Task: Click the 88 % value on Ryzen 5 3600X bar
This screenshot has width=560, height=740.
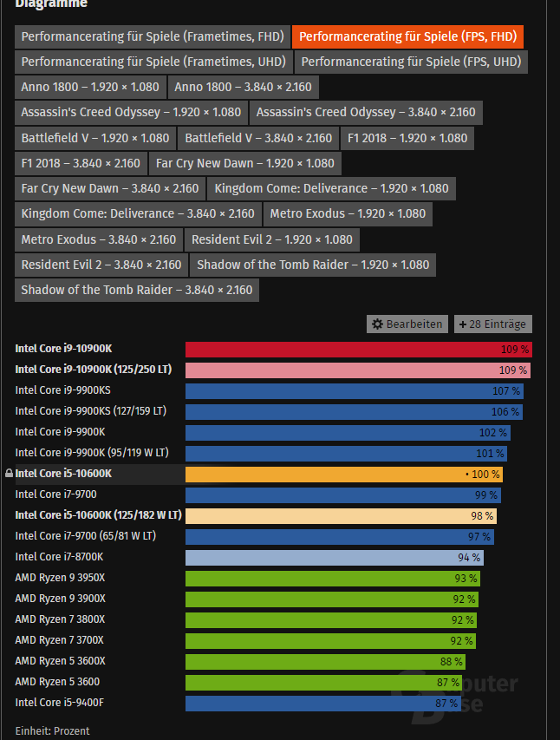Action: coord(451,662)
